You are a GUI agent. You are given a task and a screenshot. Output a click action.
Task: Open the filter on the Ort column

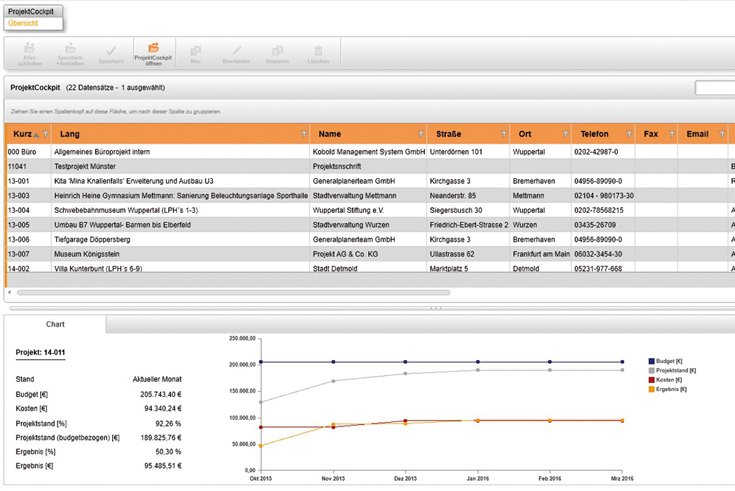tap(564, 134)
